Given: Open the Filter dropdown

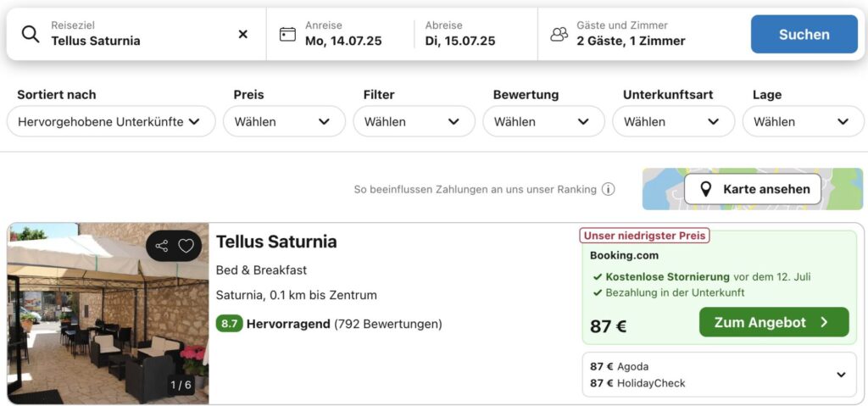Looking at the screenshot, I should point(414,121).
